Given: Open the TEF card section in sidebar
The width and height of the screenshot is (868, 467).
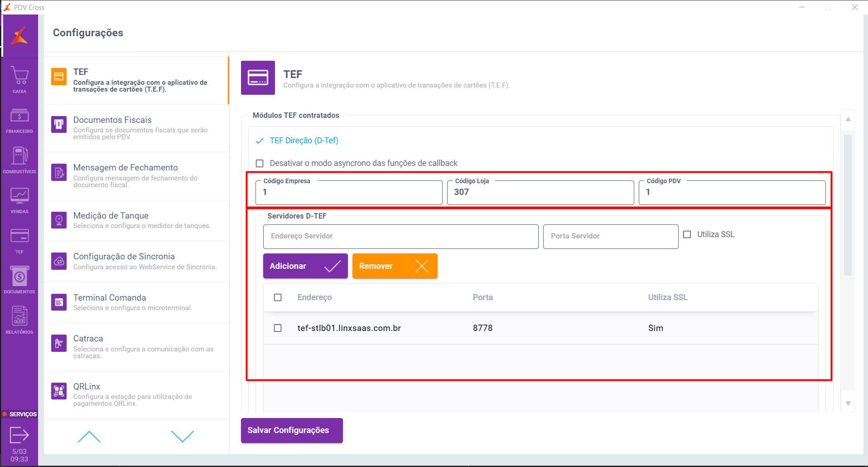Looking at the screenshot, I should [19, 240].
